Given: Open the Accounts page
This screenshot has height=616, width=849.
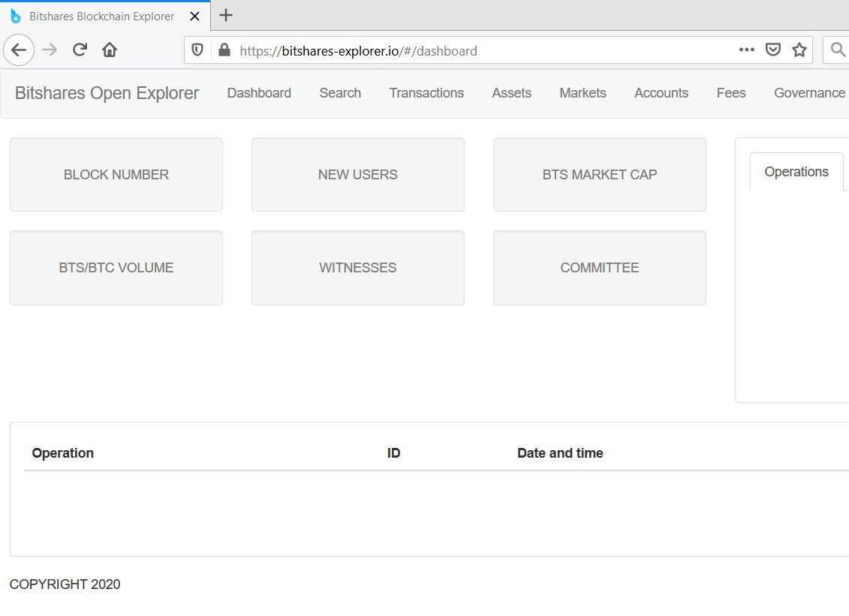Looking at the screenshot, I should (x=661, y=93).
